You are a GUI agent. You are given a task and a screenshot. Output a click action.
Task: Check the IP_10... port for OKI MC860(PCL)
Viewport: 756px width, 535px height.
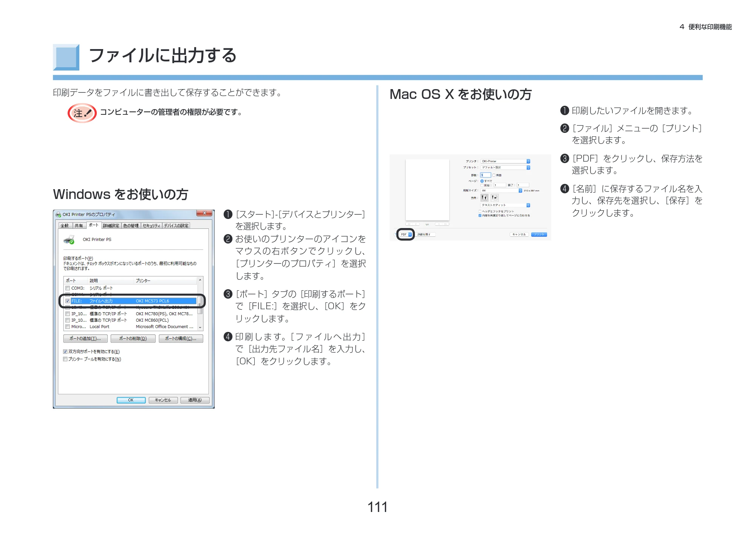click(68, 320)
